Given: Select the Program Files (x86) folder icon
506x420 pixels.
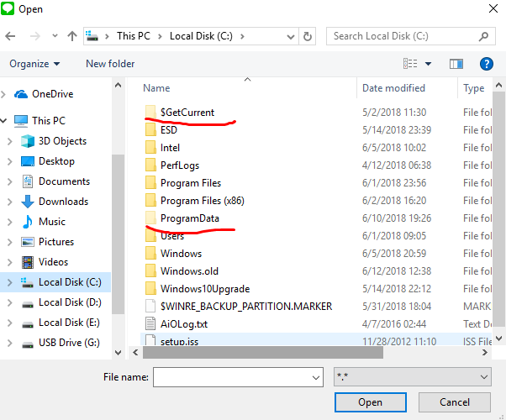Looking at the screenshot, I should click(x=150, y=200).
